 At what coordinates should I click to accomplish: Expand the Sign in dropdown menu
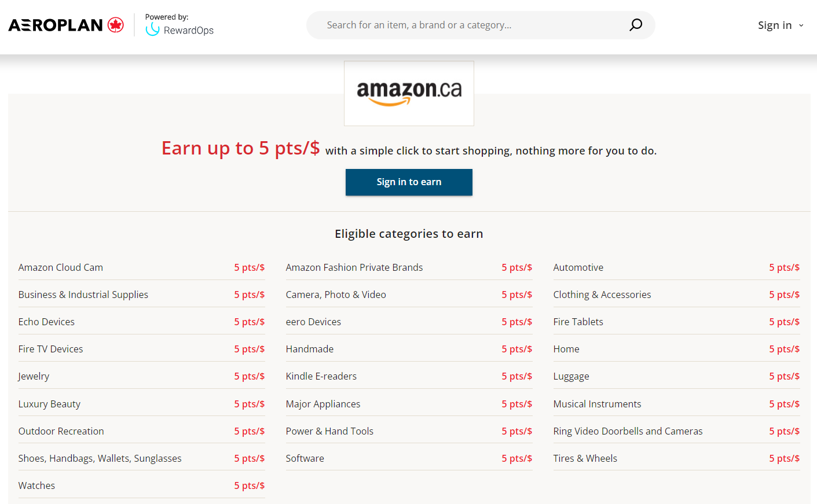point(781,25)
